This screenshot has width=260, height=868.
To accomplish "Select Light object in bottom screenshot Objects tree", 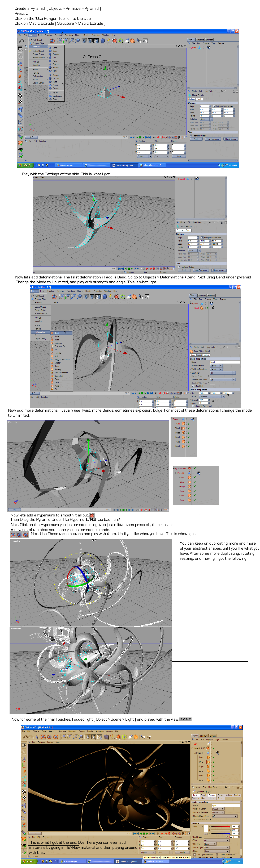I will click(196, 744).
